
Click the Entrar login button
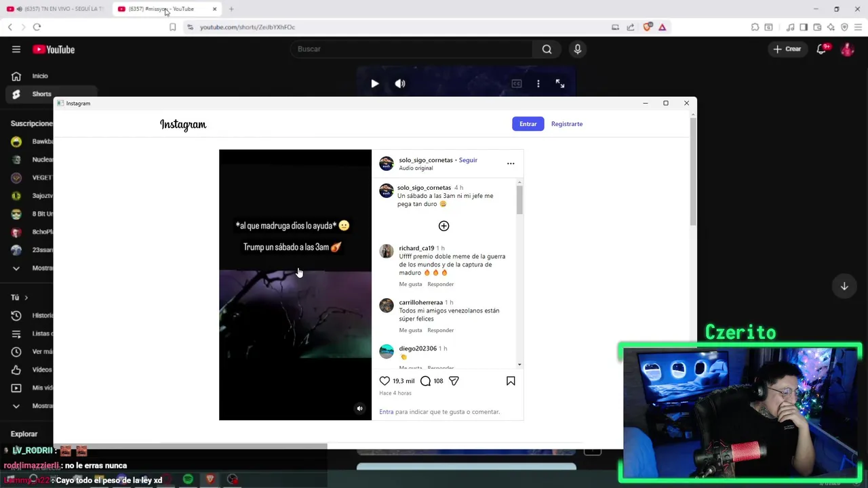coord(528,124)
